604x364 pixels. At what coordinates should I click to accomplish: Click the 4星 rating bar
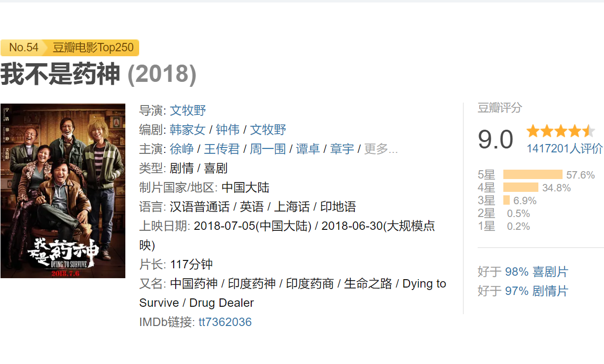click(x=521, y=187)
